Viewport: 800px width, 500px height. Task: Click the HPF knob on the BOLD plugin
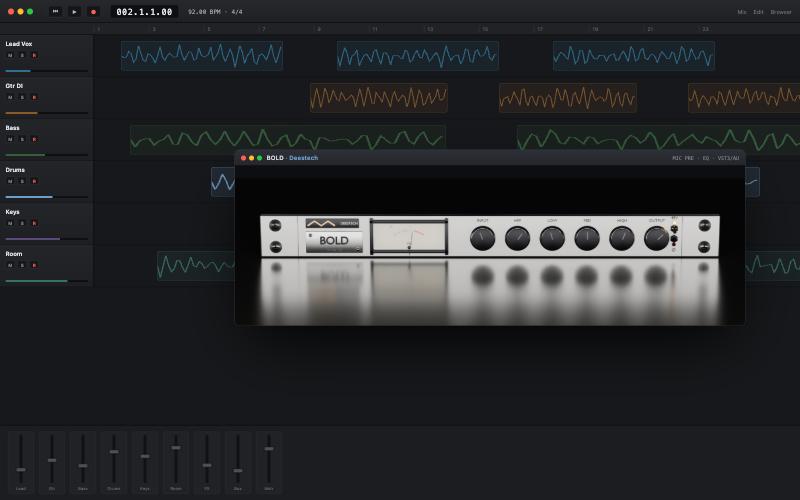pyautogui.click(x=517, y=238)
